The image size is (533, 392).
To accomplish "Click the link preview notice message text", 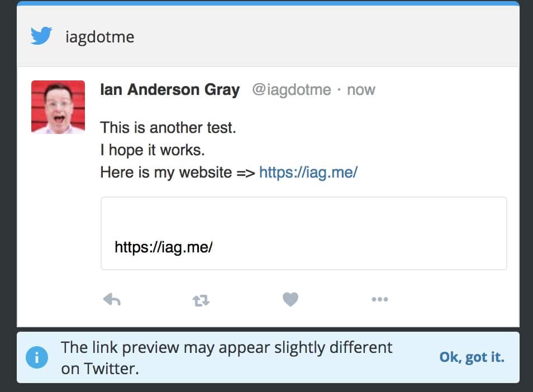I will pyautogui.click(x=226, y=358).
